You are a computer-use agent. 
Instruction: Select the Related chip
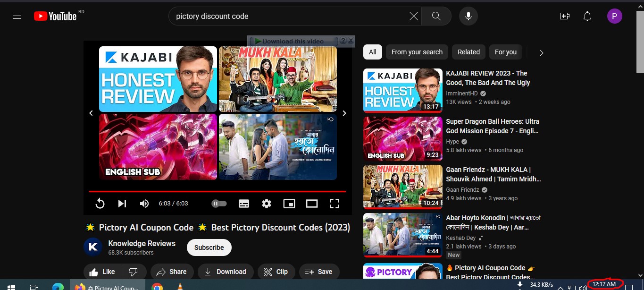click(x=468, y=52)
